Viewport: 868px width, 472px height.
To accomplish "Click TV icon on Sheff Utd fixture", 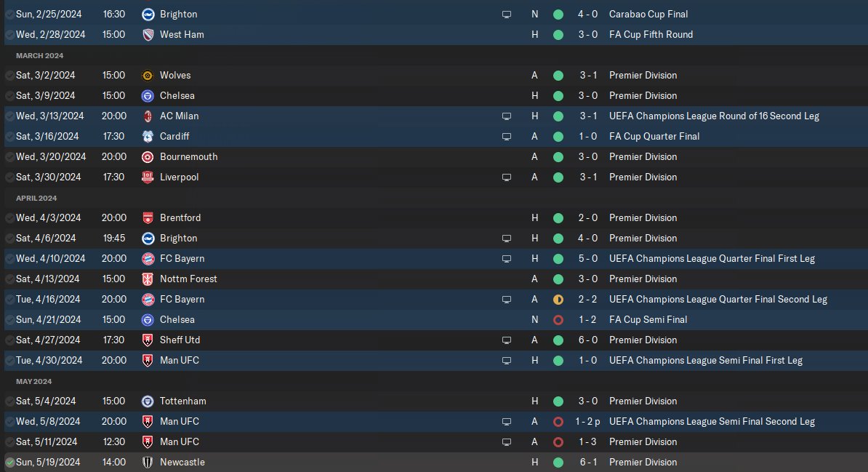I will coord(507,340).
